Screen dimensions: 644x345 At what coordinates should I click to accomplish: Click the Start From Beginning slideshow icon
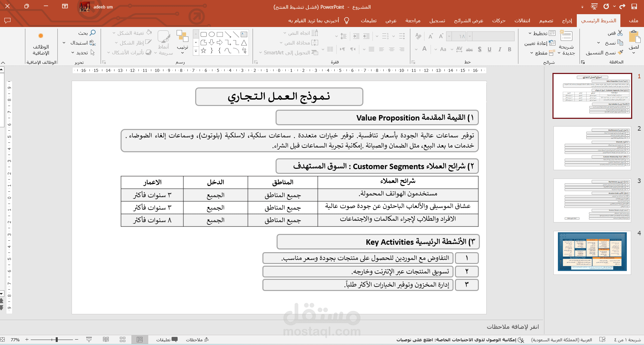pos(594,6)
